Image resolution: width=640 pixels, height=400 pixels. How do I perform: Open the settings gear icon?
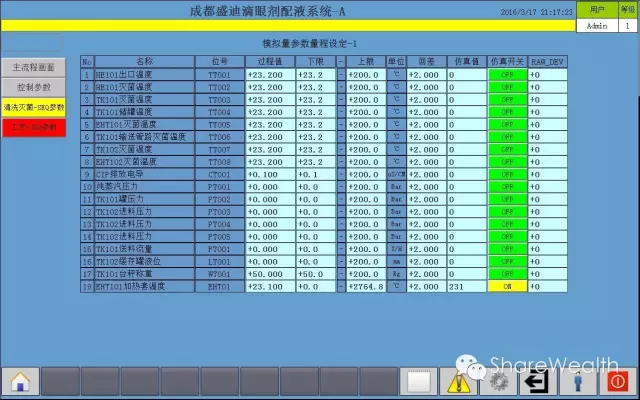click(499, 381)
